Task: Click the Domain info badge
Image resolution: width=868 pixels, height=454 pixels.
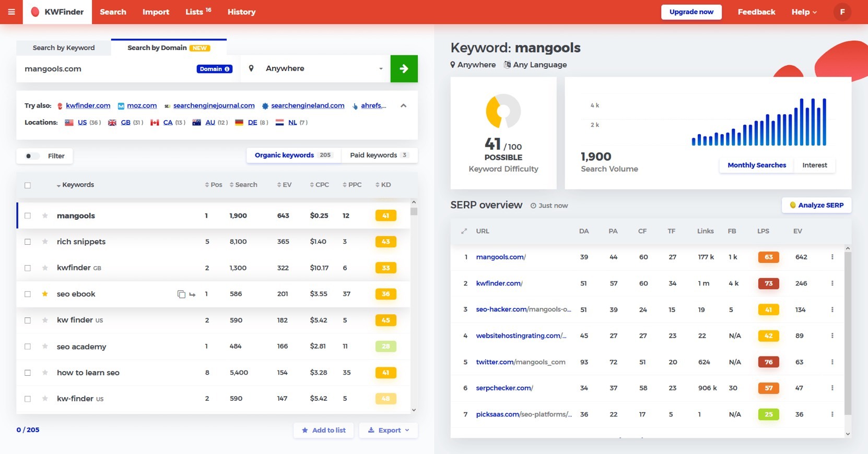Action: tap(214, 69)
